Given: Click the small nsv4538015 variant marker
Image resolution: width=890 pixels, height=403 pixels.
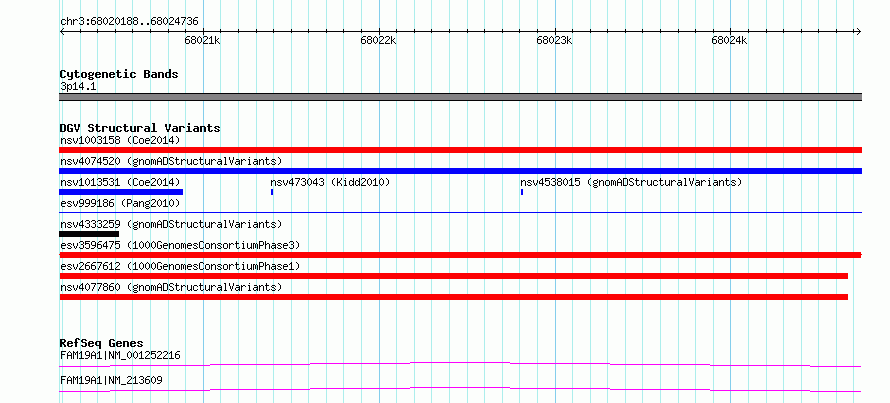Looking at the screenshot, I should tap(522, 192).
